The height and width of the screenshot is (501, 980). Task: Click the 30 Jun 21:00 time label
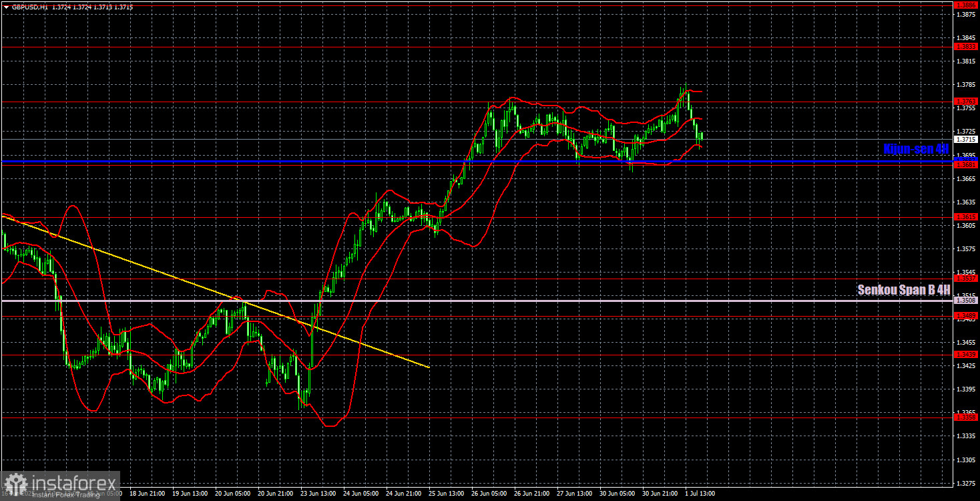coord(659,494)
